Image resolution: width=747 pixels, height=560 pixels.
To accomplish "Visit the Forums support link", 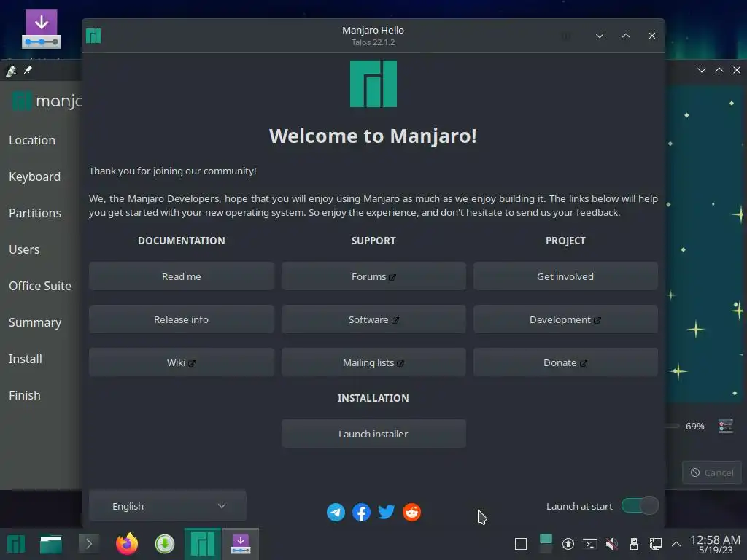I will [x=373, y=276].
